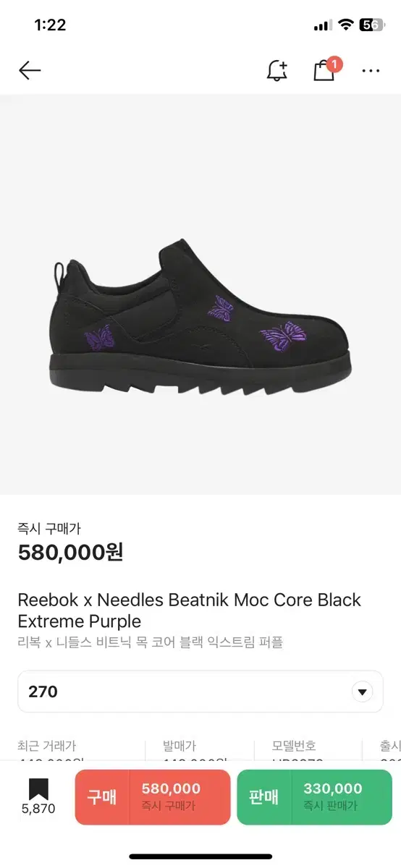Viewport: 401px width, 868px height.
Task: Tap the 최근 거래가 info column
Action: tap(47, 750)
